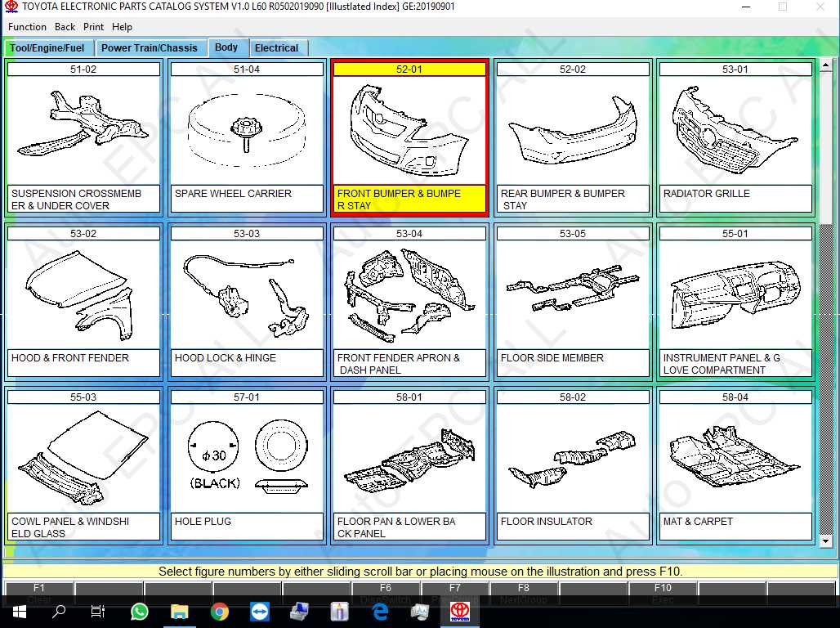Click the 'MAT & CARPET' caption label
Screen dimensions: 840x628
click(x=735, y=527)
